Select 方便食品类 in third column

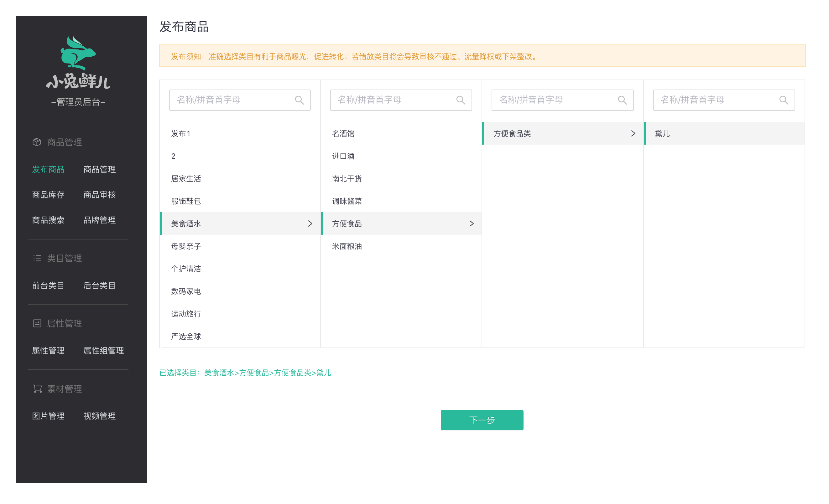(x=563, y=133)
